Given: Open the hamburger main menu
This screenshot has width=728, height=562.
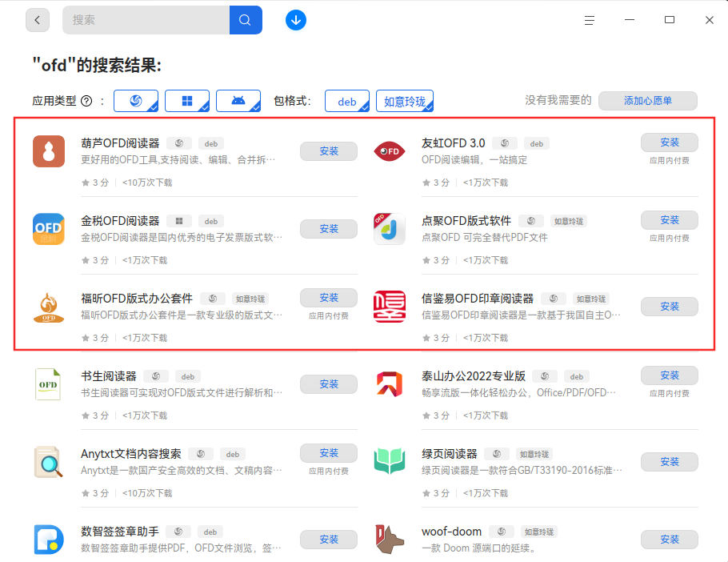Looking at the screenshot, I should pyautogui.click(x=590, y=20).
